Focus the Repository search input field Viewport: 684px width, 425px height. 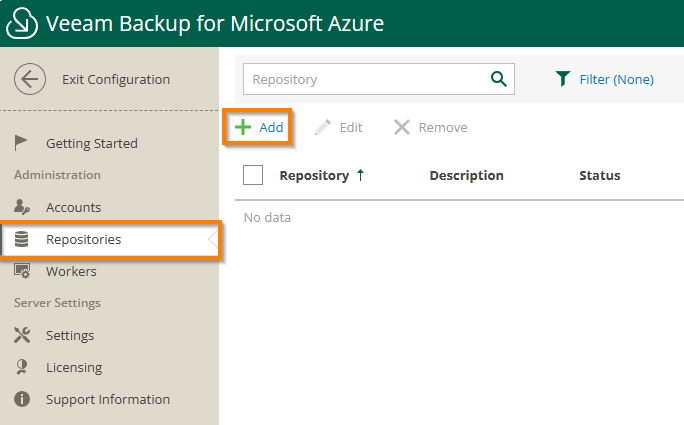(365, 79)
